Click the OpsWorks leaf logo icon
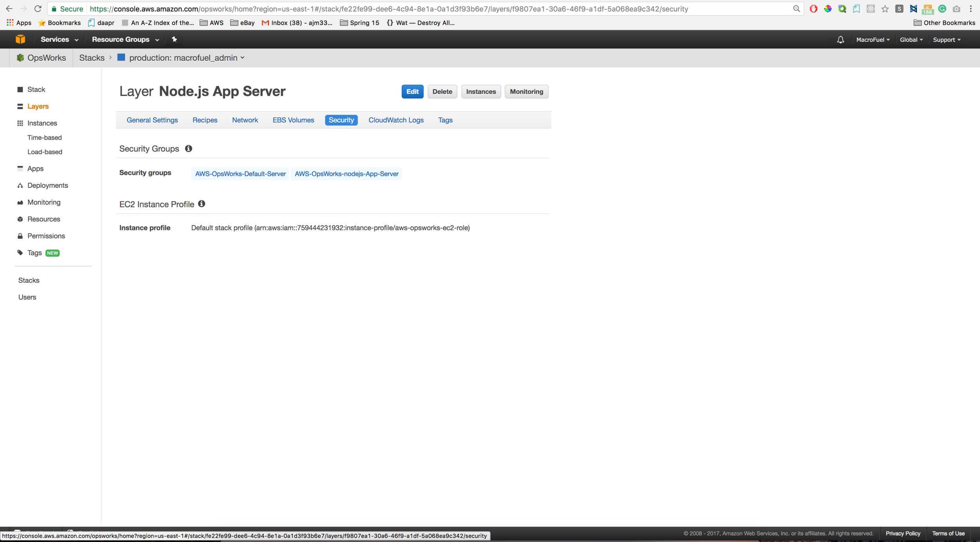 20,58
